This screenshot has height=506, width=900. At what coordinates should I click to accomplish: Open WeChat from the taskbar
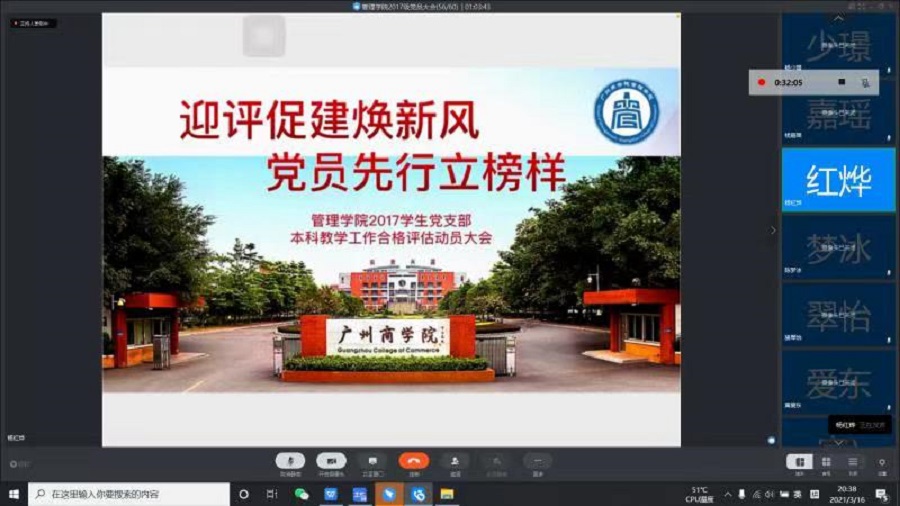click(302, 494)
